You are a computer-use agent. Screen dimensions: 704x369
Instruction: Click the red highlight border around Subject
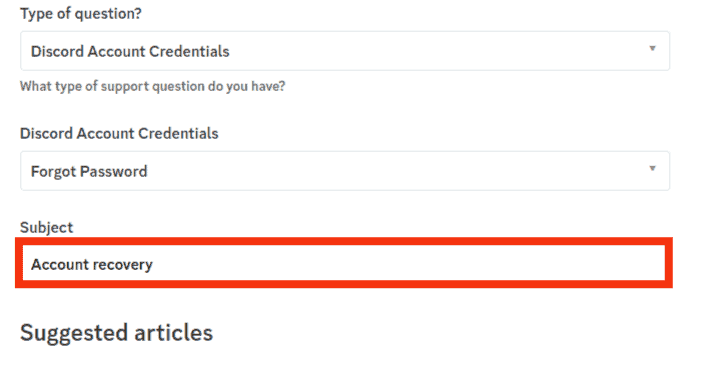click(344, 241)
